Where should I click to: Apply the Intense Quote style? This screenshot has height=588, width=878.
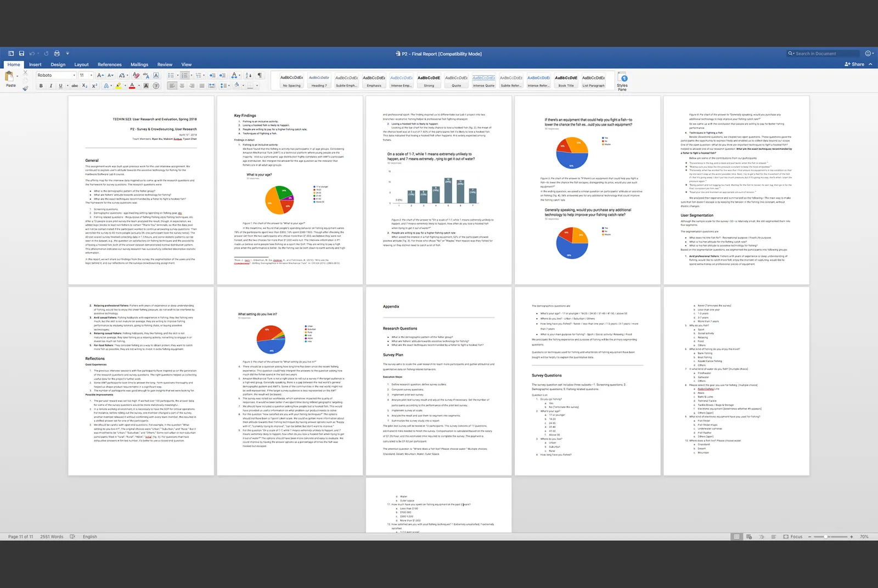(x=483, y=81)
